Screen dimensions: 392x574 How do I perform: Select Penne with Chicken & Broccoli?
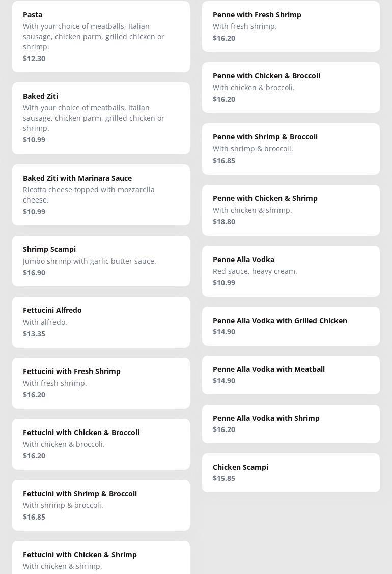(291, 87)
